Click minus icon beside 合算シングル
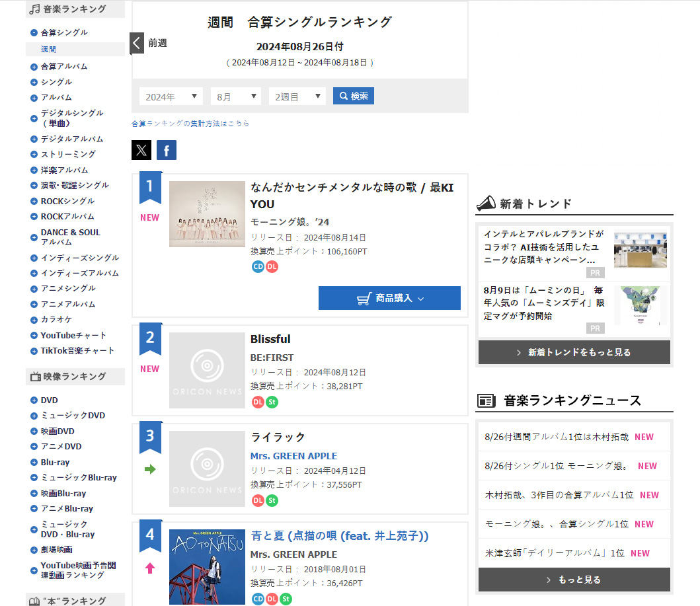 pos(34,32)
